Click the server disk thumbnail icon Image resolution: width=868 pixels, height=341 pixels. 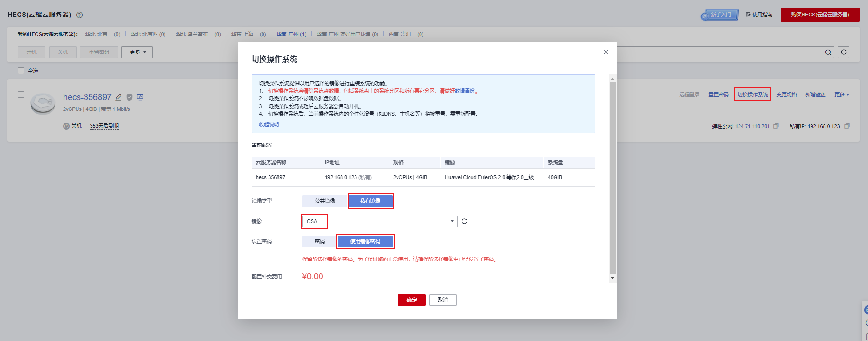(43, 103)
